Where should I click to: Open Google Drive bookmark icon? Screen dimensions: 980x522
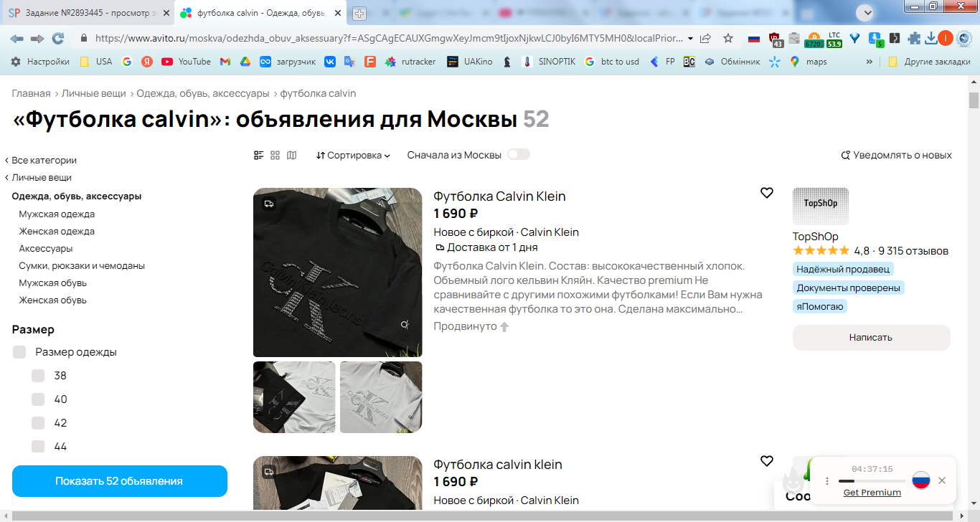pos(244,62)
